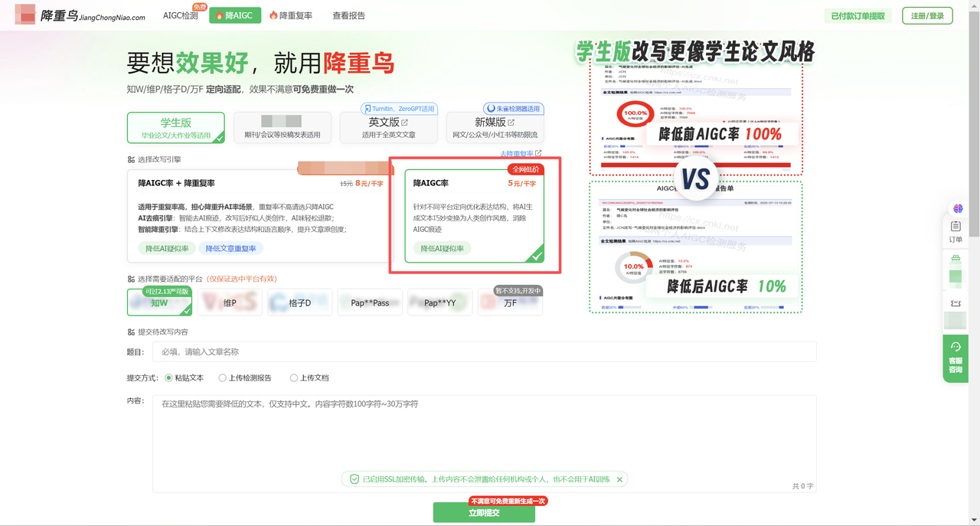980x526 pixels.
Task: Open the 去降重复率 link
Action: pyautogui.click(x=521, y=154)
